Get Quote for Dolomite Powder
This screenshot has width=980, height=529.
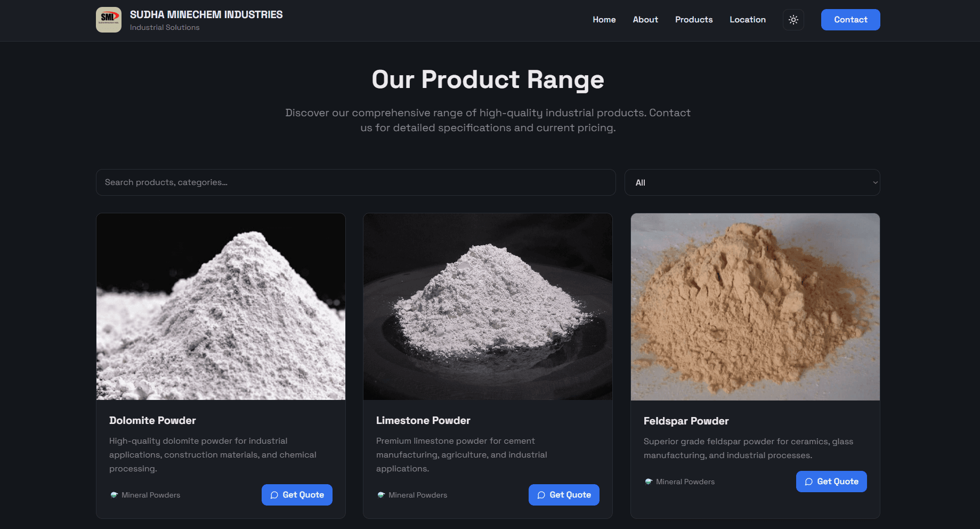297,495
